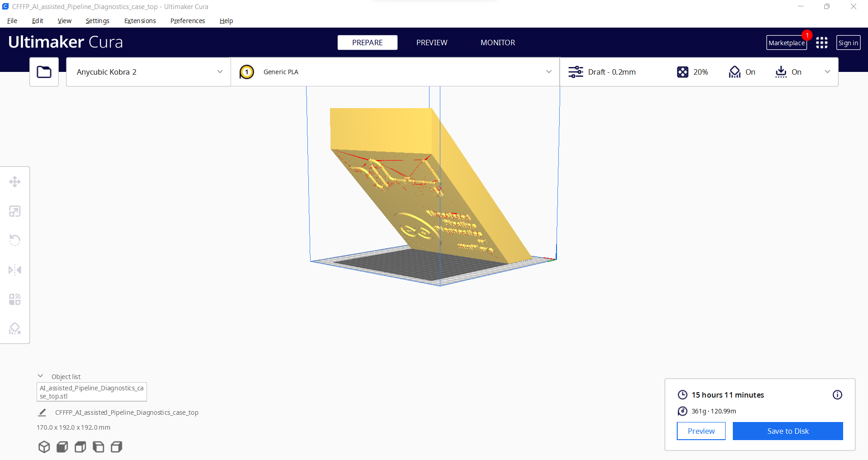The width and height of the screenshot is (868, 460).
Task: Click the Generic PLA label
Action: click(x=281, y=72)
